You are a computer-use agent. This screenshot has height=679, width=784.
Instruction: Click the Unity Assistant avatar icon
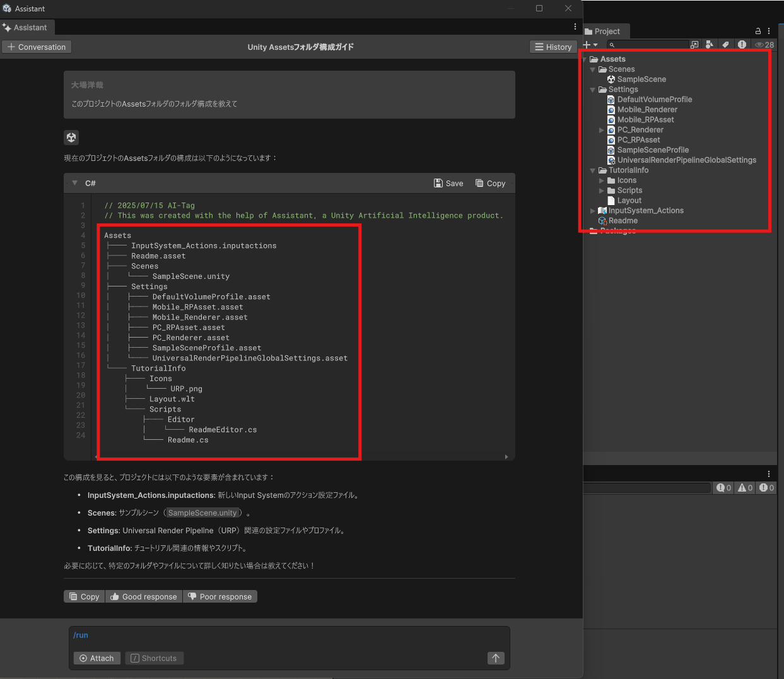pyautogui.click(x=71, y=137)
